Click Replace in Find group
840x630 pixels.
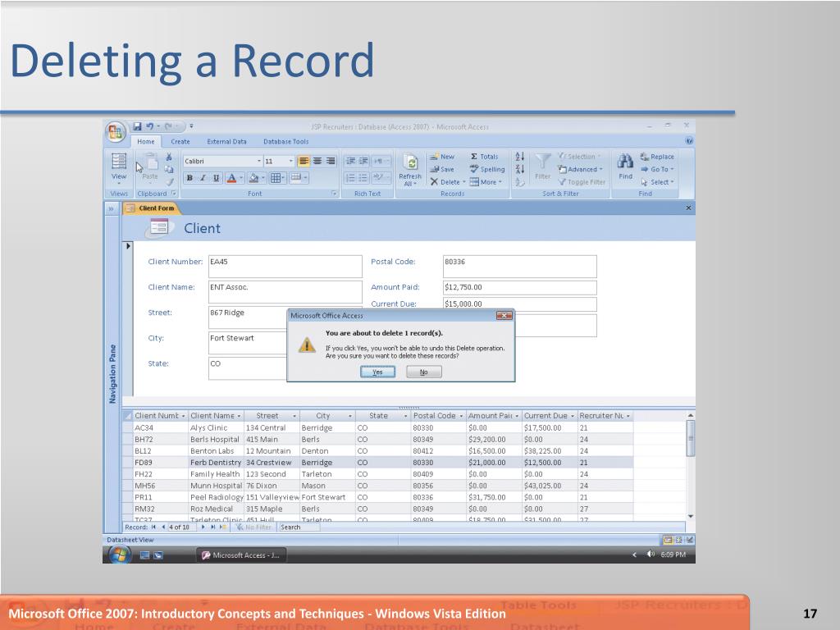pos(657,157)
